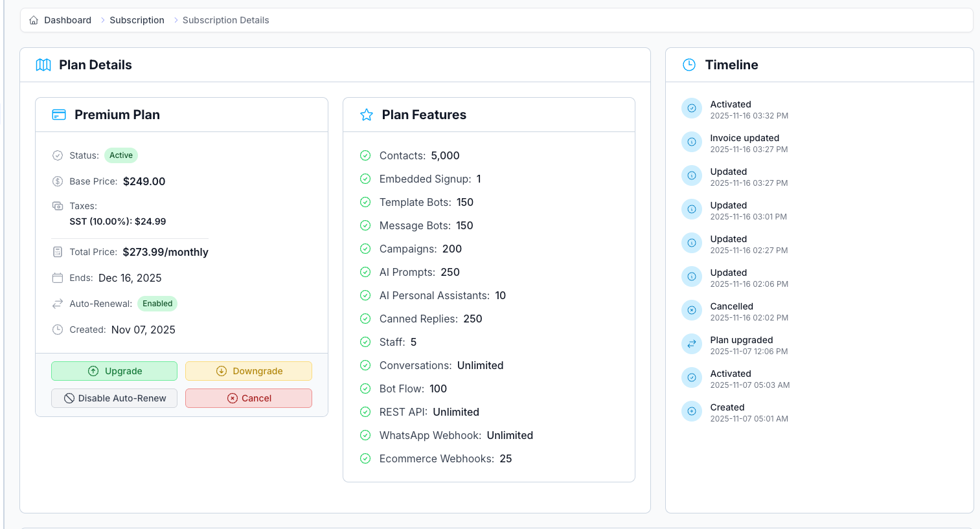Click the star icon beside Plan Features
The image size is (980, 529).
pyautogui.click(x=367, y=115)
